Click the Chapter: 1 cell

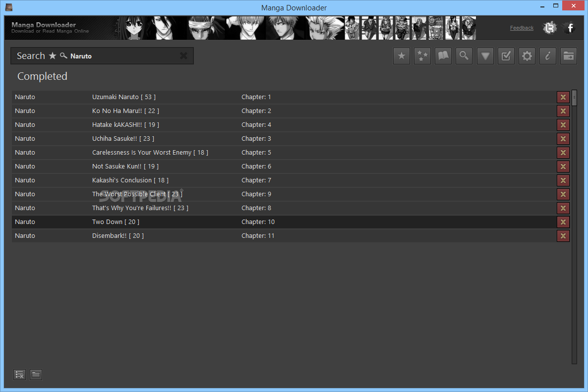[256, 97]
